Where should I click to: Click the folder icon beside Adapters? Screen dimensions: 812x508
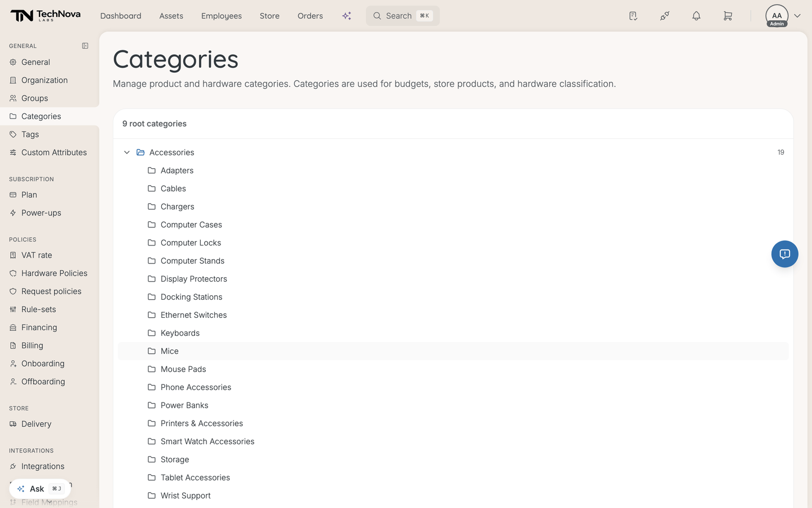click(152, 170)
